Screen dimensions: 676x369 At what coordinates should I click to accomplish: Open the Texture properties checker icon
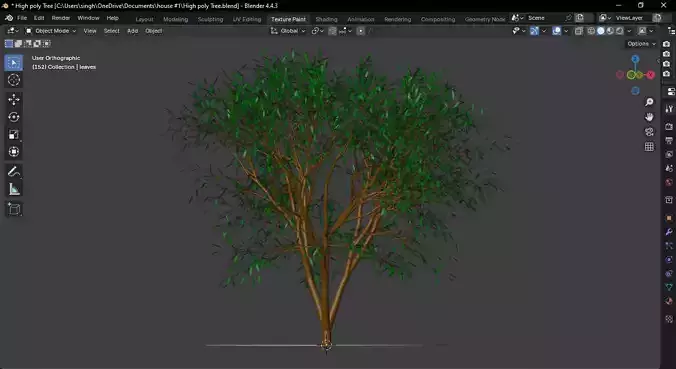click(x=669, y=319)
